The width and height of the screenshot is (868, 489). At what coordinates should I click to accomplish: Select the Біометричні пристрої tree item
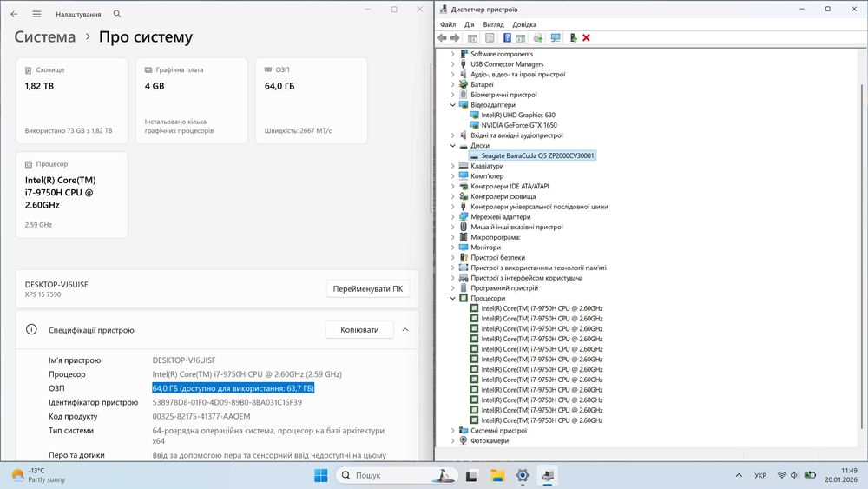tap(503, 95)
